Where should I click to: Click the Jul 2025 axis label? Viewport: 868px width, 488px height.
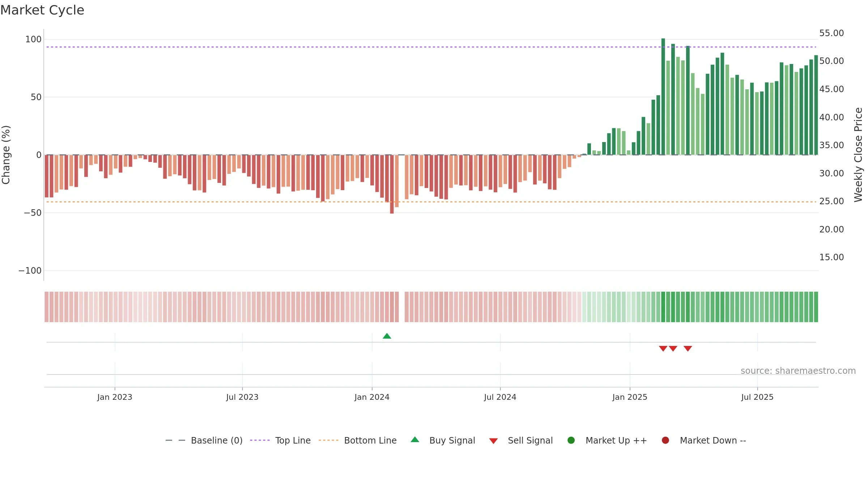[x=757, y=397]
